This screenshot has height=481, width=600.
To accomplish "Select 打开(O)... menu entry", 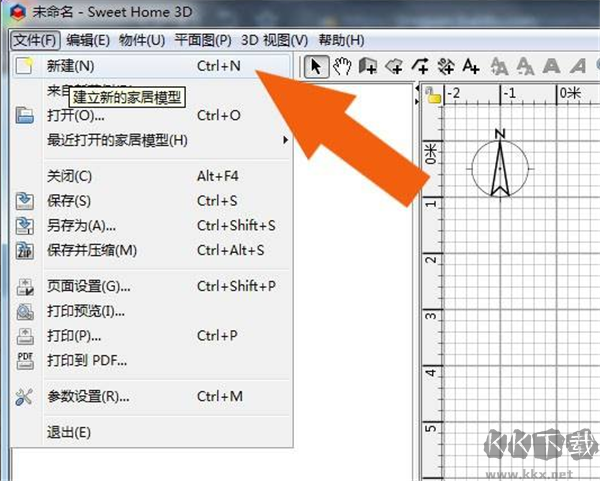I will click(152, 115).
